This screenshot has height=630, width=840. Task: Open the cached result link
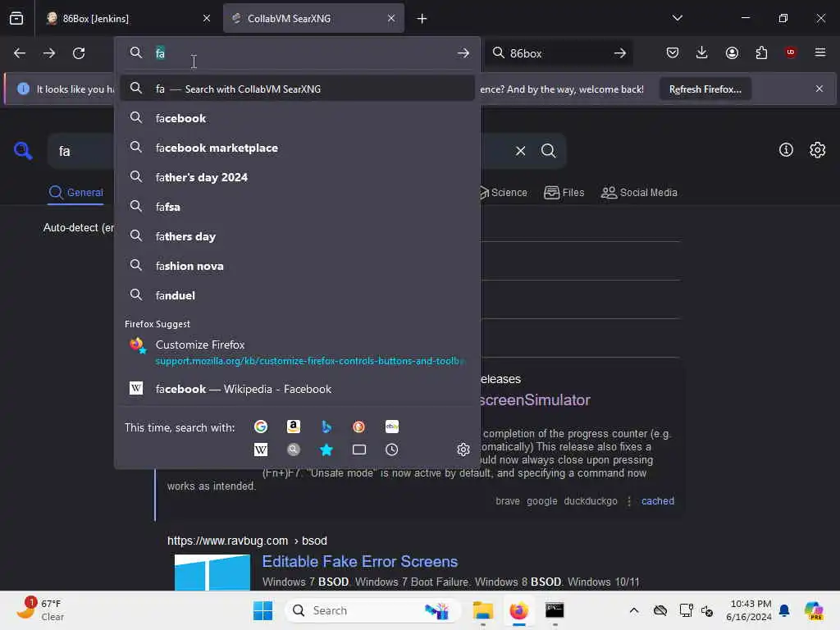(657, 501)
